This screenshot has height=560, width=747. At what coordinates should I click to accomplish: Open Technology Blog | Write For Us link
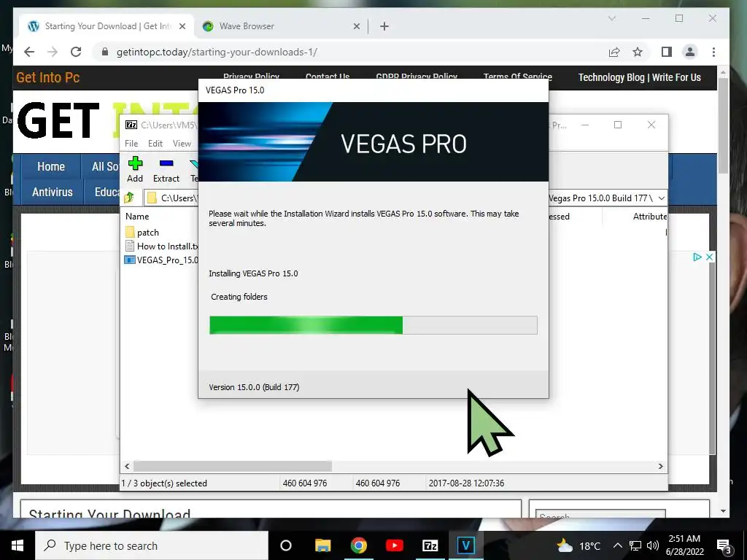click(x=639, y=77)
